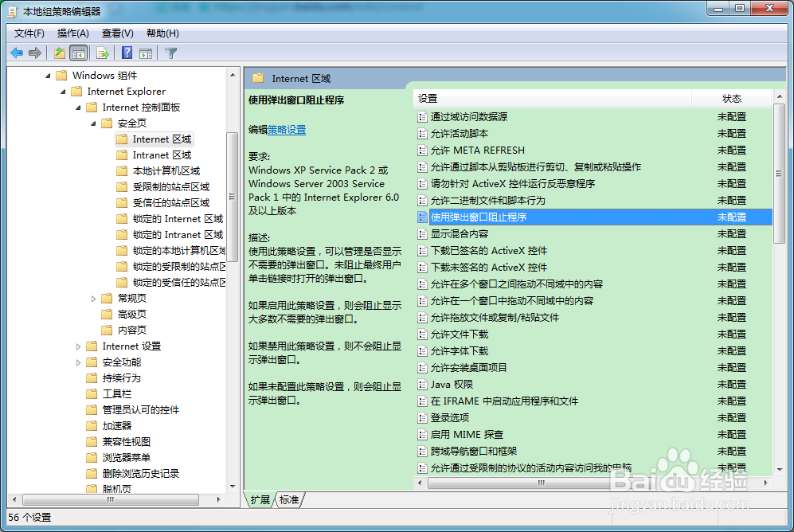Click settings list vertical scrollbar thumb
The width and height of the screenshot is (794, 532).
(780, 174)
